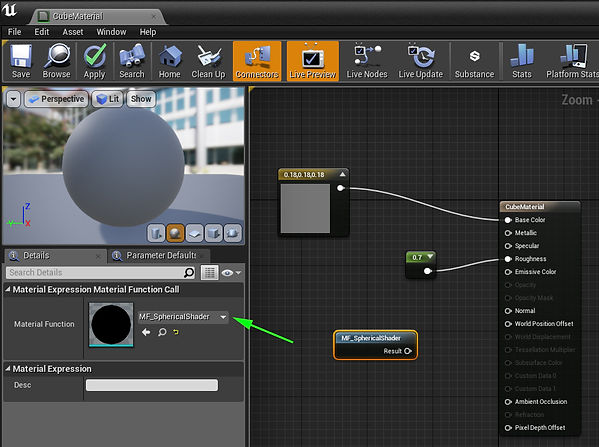The width and height of the screenshot is (599, 447).
Task: Apply the material changes
Action: 94,61
